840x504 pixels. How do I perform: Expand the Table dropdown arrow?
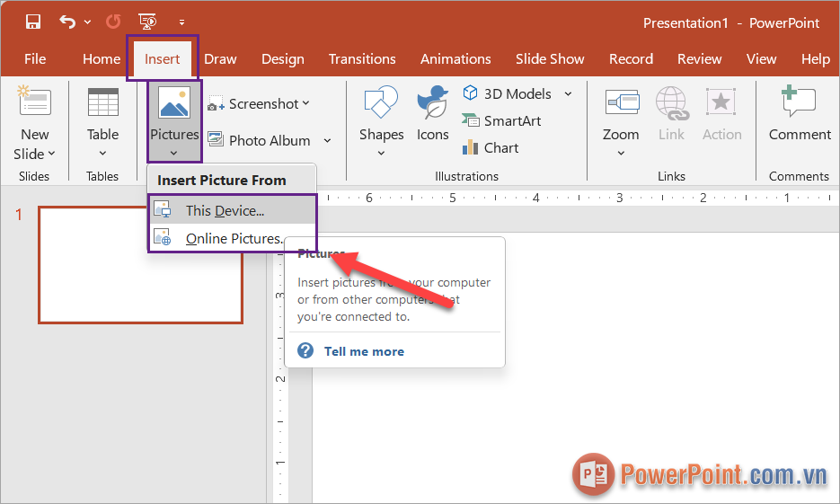[x=102, y=154]
